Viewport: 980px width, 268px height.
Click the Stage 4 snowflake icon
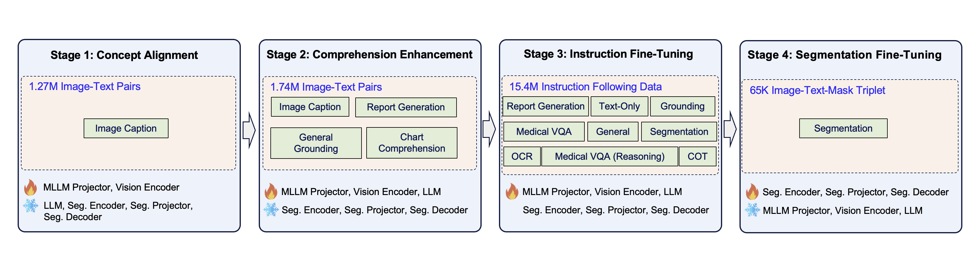point(752,210)
